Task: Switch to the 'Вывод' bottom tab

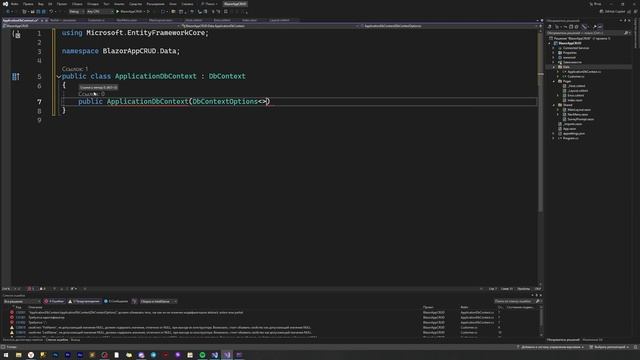Action: tap(76, 340)
